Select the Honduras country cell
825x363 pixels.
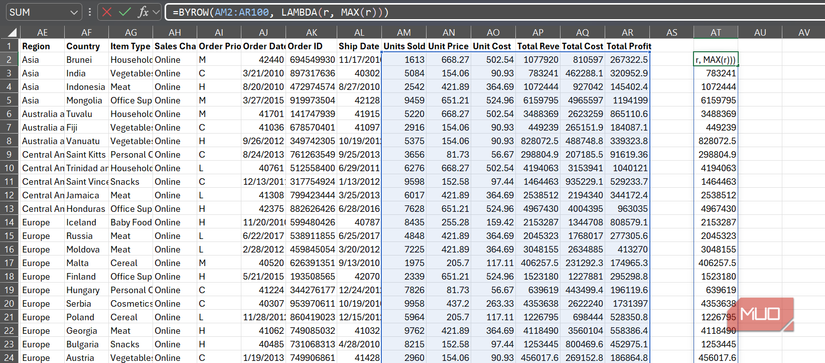[86, 208]
